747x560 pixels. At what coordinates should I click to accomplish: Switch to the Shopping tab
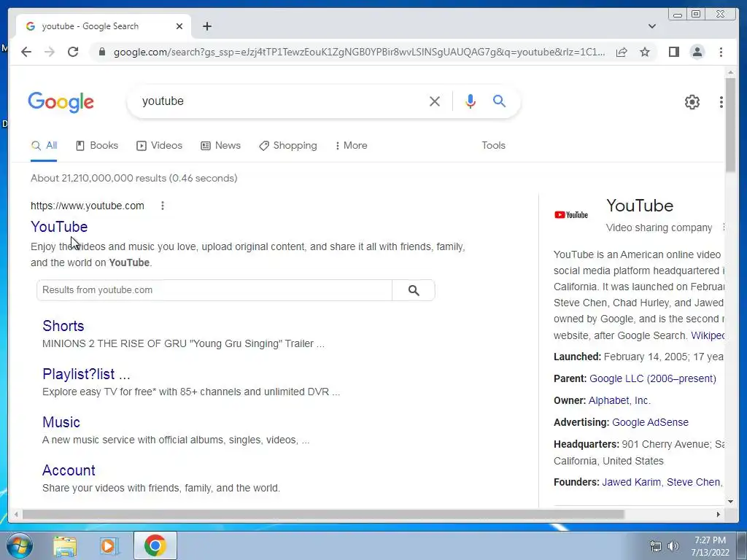[x=288, y=146]
